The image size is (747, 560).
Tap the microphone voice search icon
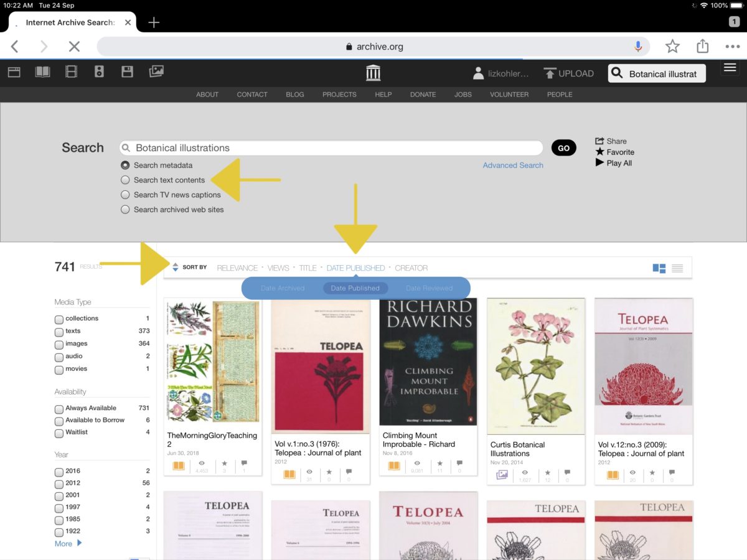638,46
